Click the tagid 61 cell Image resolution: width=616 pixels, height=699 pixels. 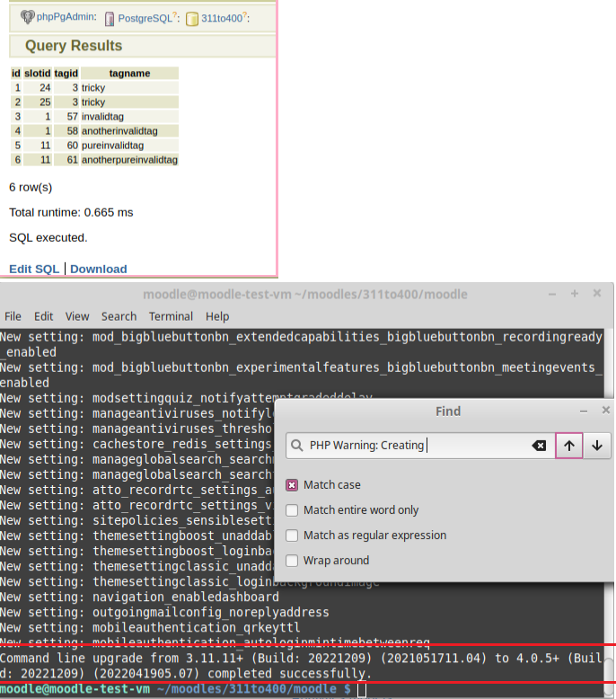point(66,160)
